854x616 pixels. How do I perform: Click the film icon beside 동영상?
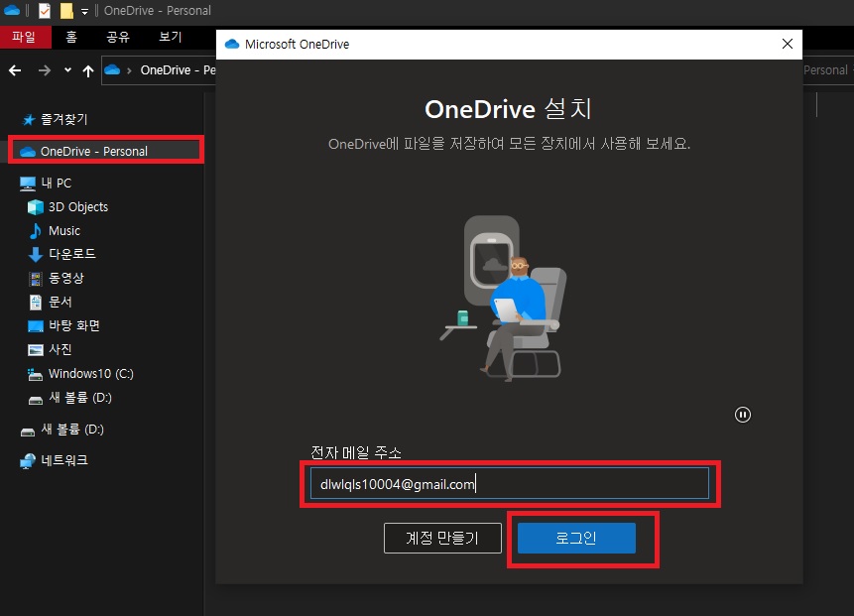(x=36, y=279)
